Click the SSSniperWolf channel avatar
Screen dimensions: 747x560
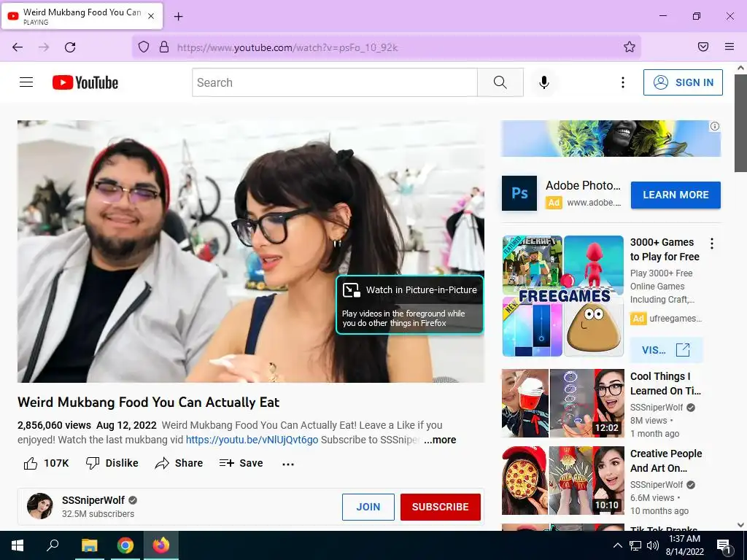[40, 506]
